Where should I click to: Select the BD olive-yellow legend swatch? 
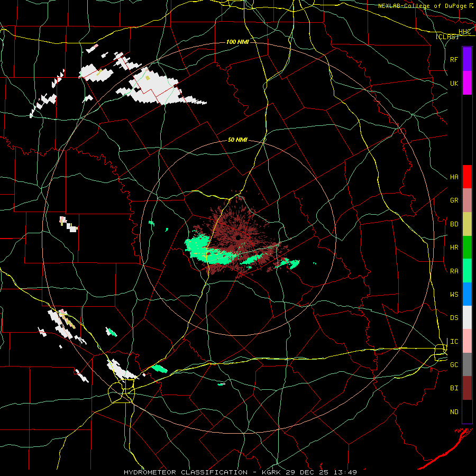[467, 224]
